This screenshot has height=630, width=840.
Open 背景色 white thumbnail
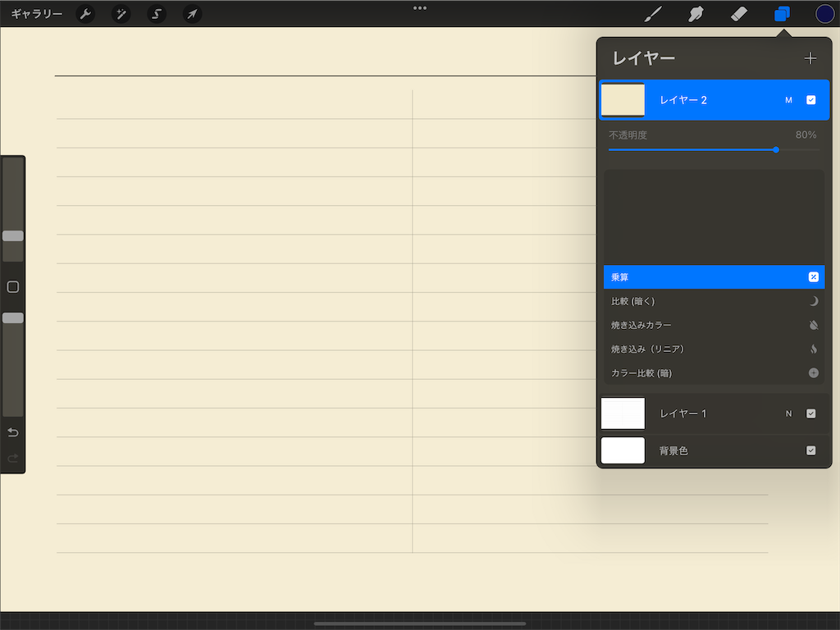623,450
